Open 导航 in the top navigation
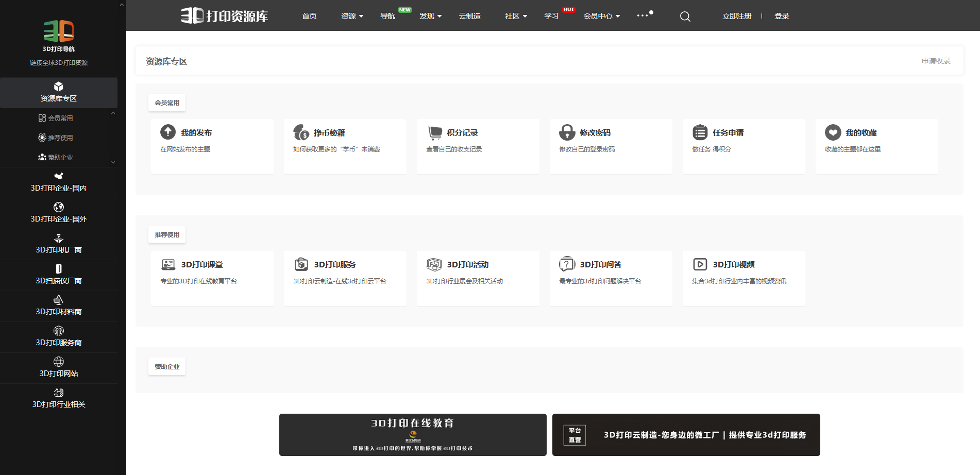Screen dimensions: 980x475 [x=387, y=16]
